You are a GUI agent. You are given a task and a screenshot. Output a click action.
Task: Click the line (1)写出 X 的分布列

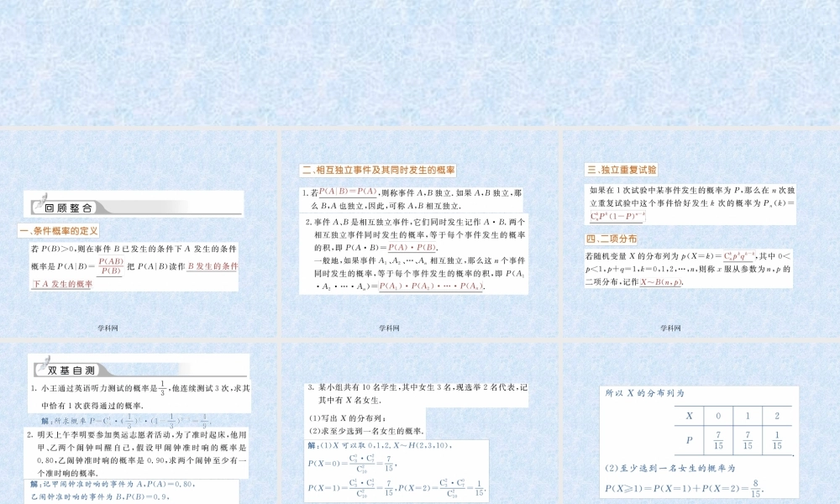[348, 418]
